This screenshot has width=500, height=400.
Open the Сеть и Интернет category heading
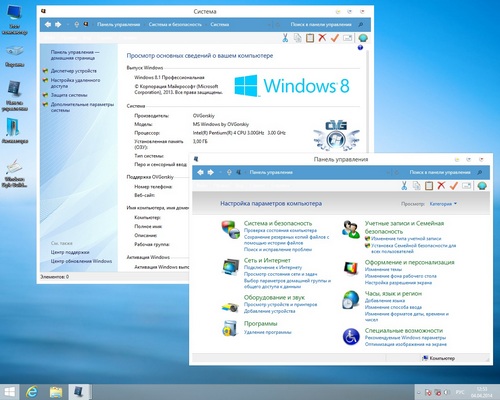[x=267, y=260]
